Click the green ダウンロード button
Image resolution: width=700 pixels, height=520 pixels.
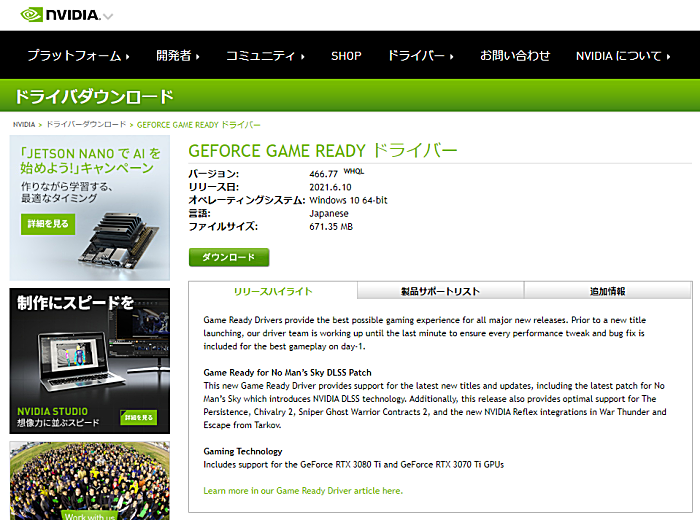pos(229,257)
